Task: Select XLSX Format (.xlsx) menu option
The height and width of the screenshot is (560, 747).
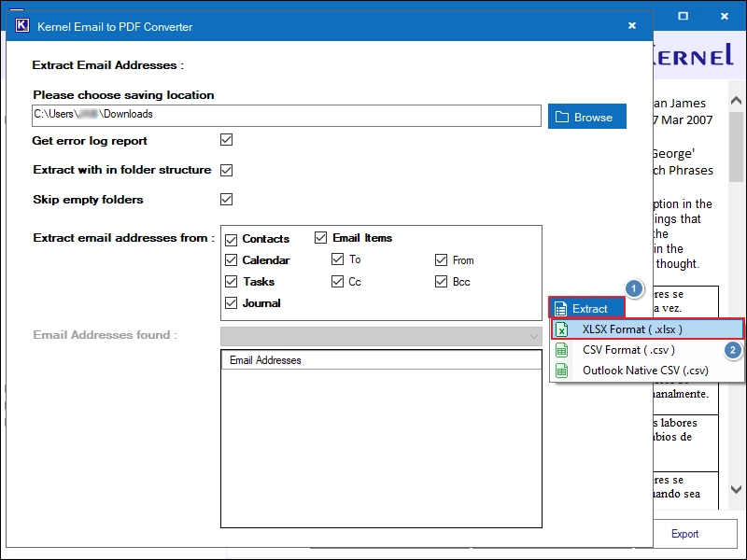Action: point(647,329)
